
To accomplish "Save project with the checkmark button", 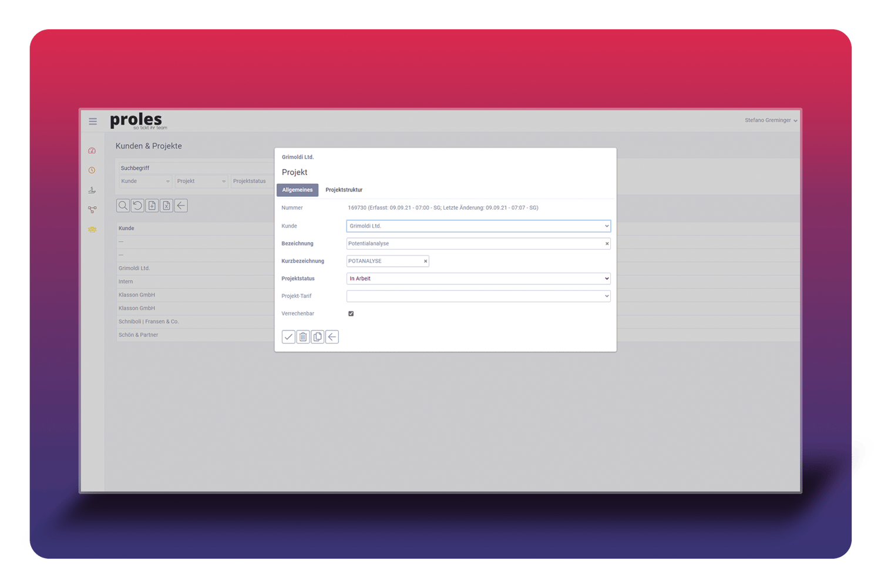I will pos(288,337).
